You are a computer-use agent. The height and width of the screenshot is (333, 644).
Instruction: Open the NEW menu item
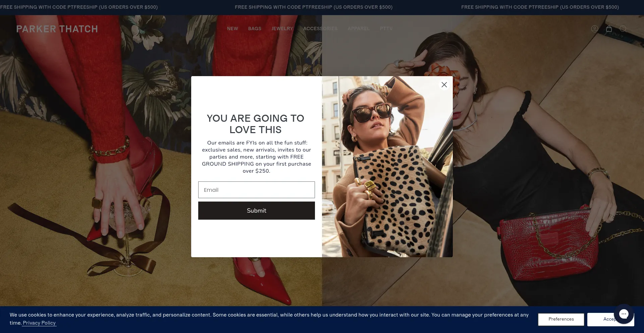[232, 29]
